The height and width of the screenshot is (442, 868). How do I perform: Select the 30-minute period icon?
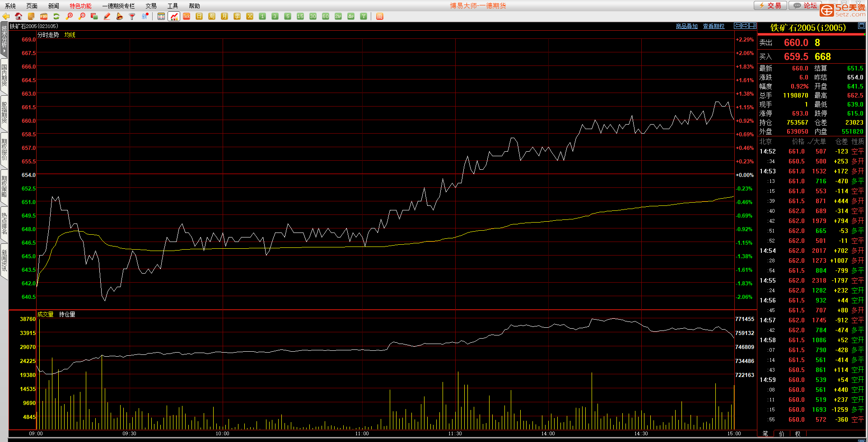pyautogui.click(x=313, y=16)
